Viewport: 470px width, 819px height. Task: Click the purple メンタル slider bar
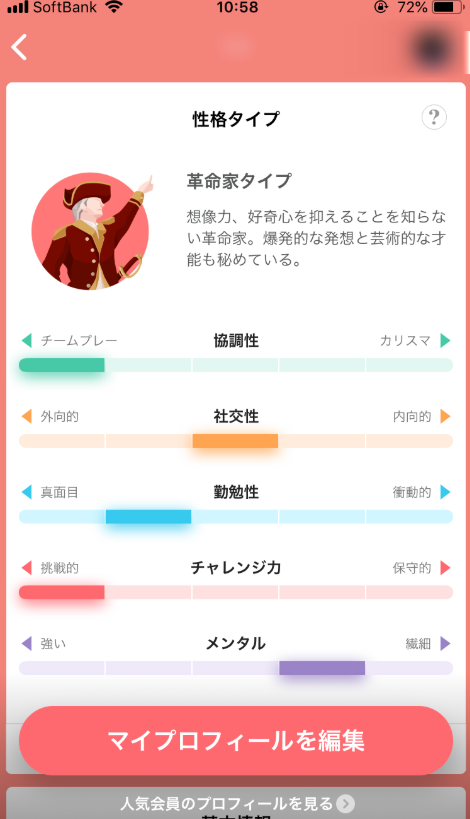pos(236,668)
